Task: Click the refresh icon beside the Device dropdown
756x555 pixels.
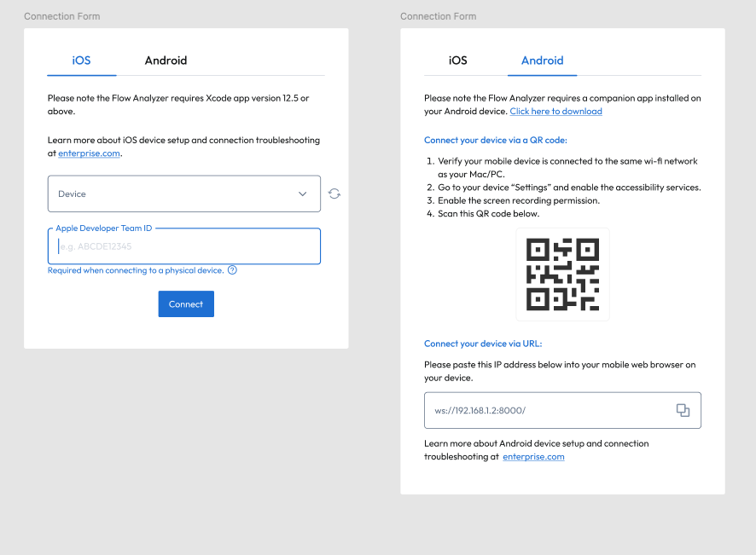Action: (x=334, y=194)
